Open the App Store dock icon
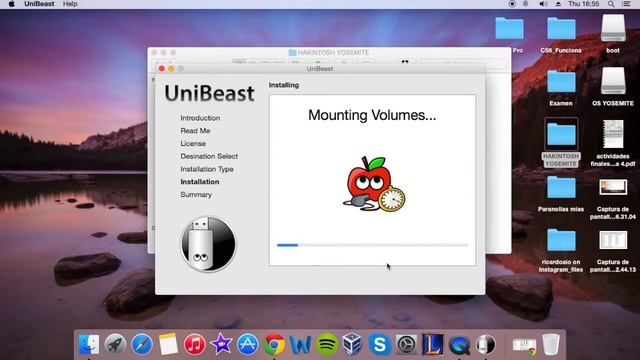Viewport: 640px width, 360px height. [247, 344]
